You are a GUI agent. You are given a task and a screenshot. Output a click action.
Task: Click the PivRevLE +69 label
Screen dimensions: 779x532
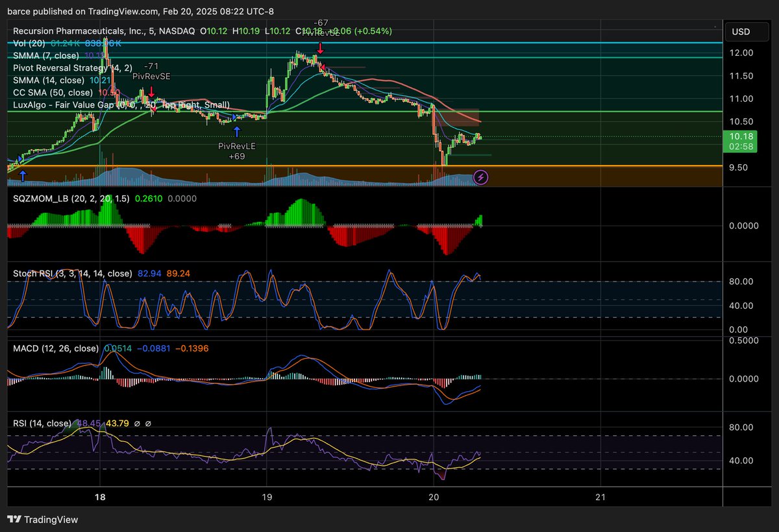click(x=237, y=152)
